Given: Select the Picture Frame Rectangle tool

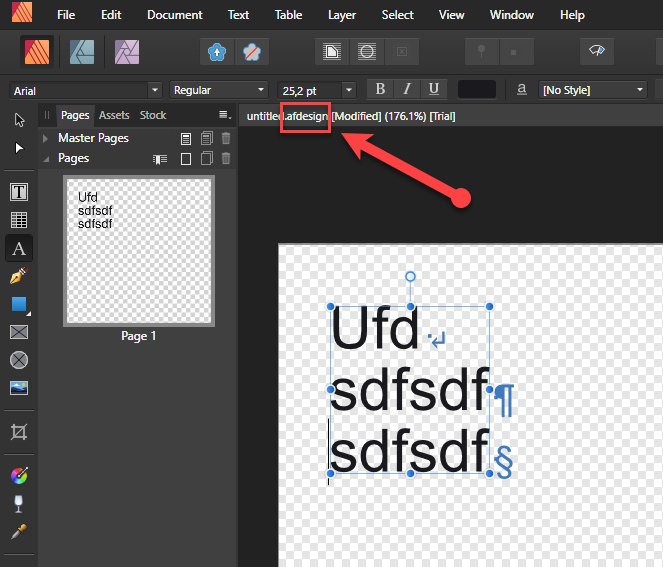Looking at the screenshot, I should [x=19, y=332].
